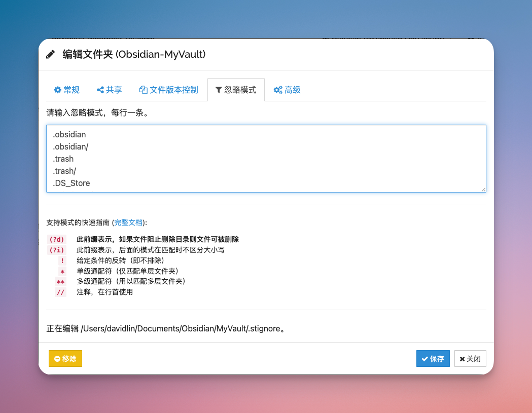Click the 单级通配符 description text

click(x=128, y=271)
